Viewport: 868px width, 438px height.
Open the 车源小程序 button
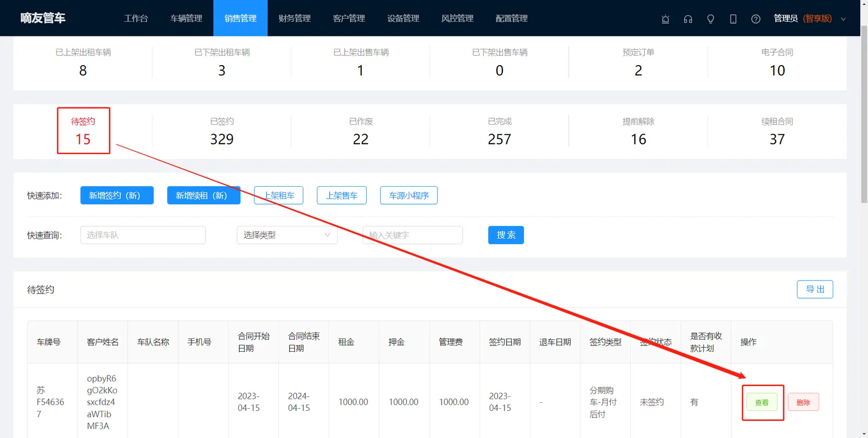(409, 195)
